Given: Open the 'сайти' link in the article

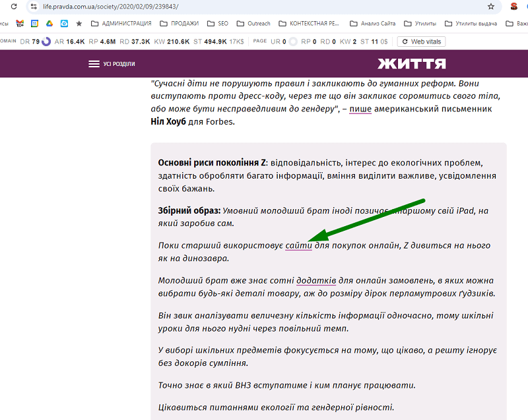Looking at the screenshot, I should coord(299,245).
